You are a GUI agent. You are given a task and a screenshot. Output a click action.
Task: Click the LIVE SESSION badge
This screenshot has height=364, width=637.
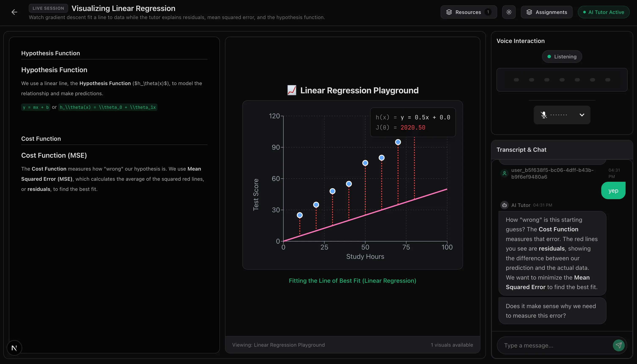(x=48, y=8)
